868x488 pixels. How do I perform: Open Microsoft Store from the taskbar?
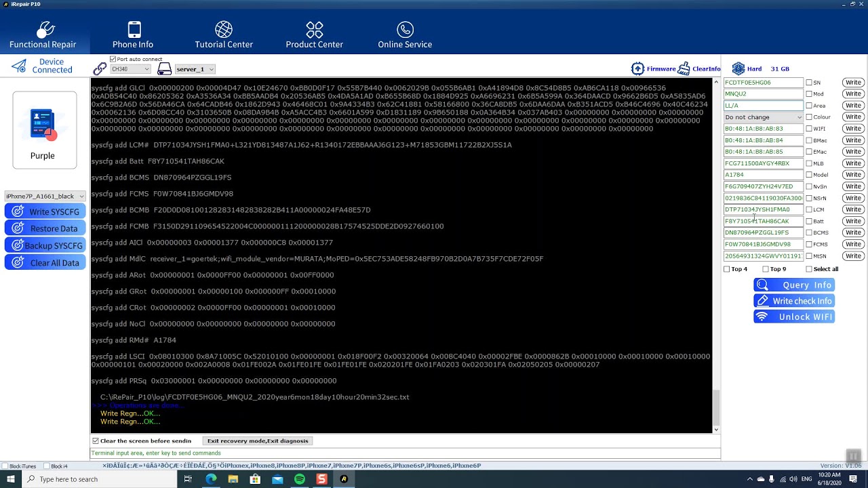(x=255, y=479)
